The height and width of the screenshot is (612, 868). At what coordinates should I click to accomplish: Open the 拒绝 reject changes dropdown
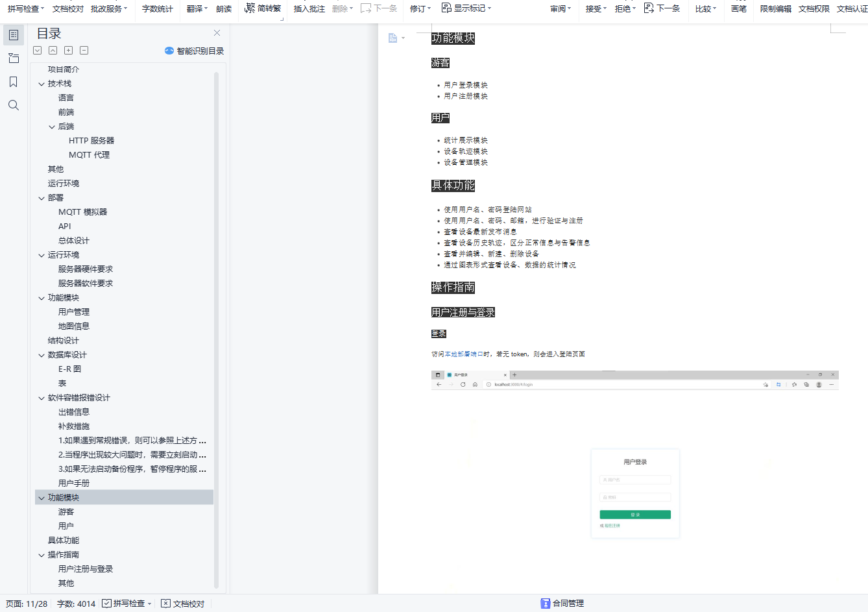click(x=625, y=9)
